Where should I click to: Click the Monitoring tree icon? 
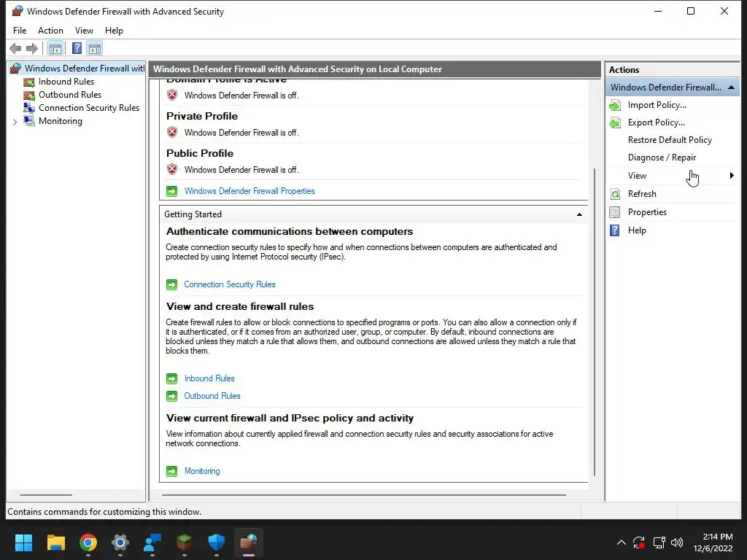point(29,121)
